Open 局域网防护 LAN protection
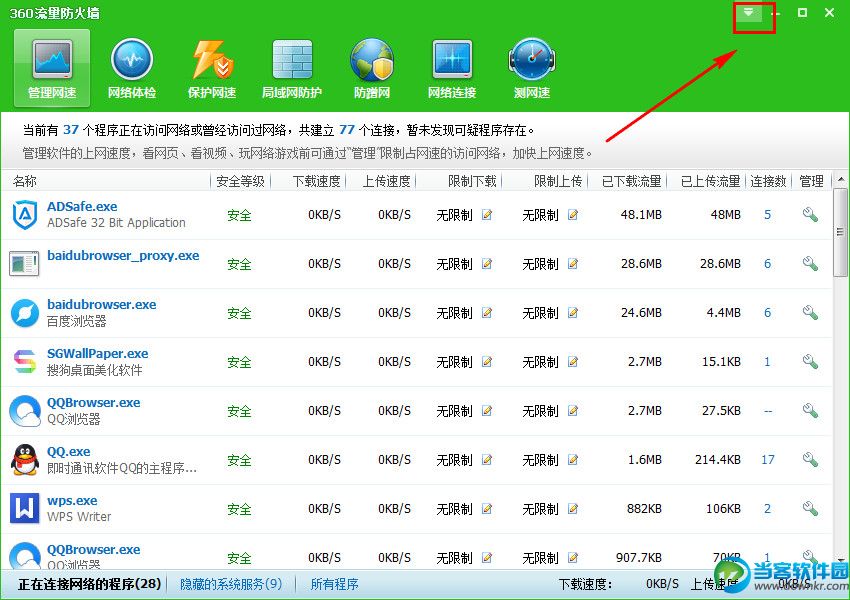 (x=292, y=68)
